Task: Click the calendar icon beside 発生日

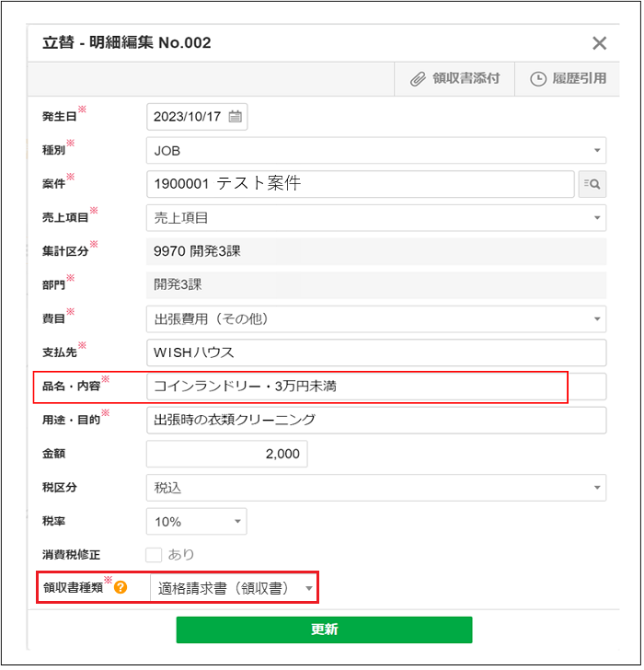Action: pos(236,117)
